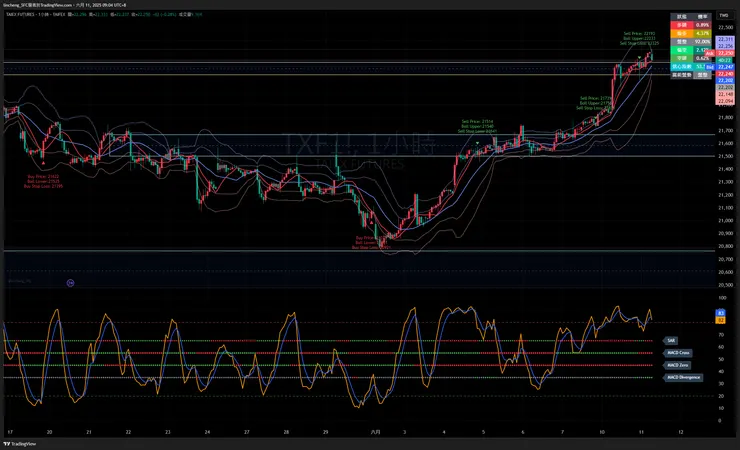Click the blue Bid price label
The height and width of the screenshot is (450, 740).
click(710, 67)
